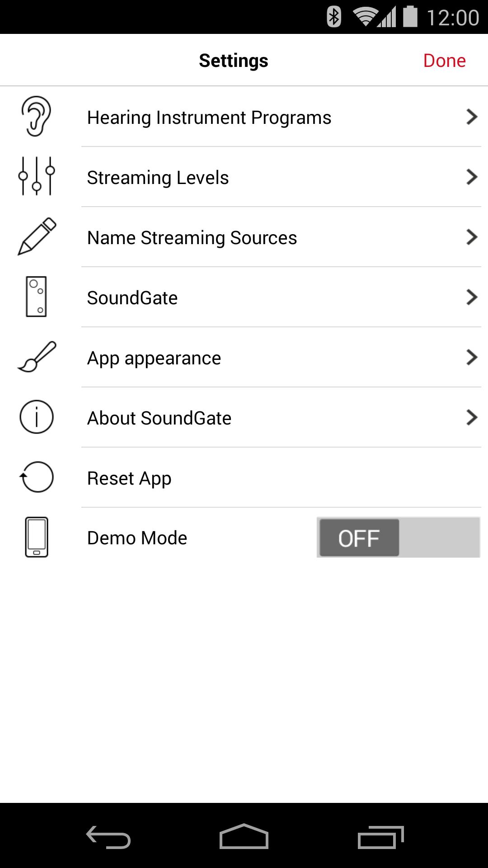The image size is (488, 868).
Task: Select the Reset App option
Action: pyautogui.click(x=244, y=477)
